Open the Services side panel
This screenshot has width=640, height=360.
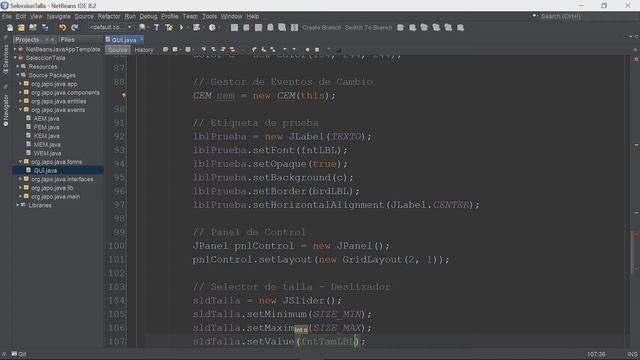click(x=6, y=58)
